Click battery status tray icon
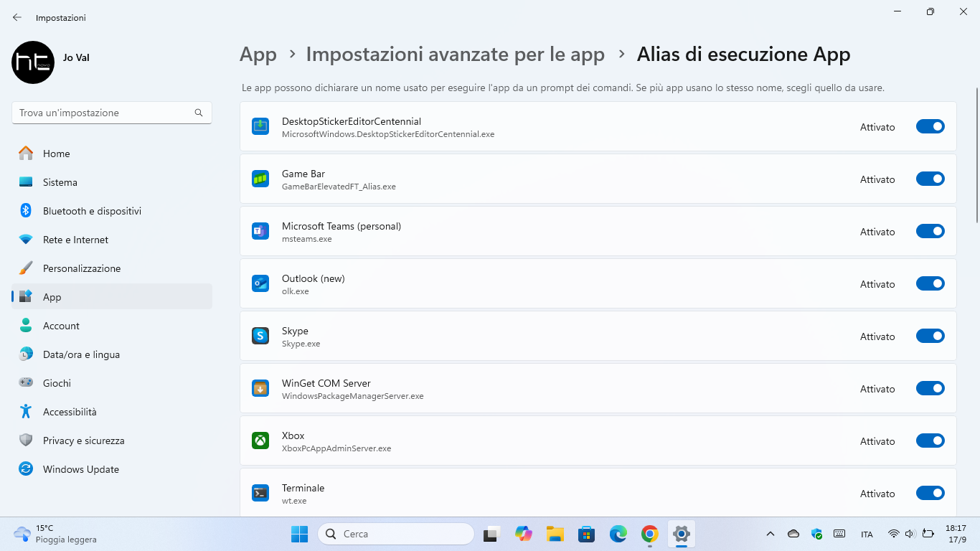 [x=928, y=534]
